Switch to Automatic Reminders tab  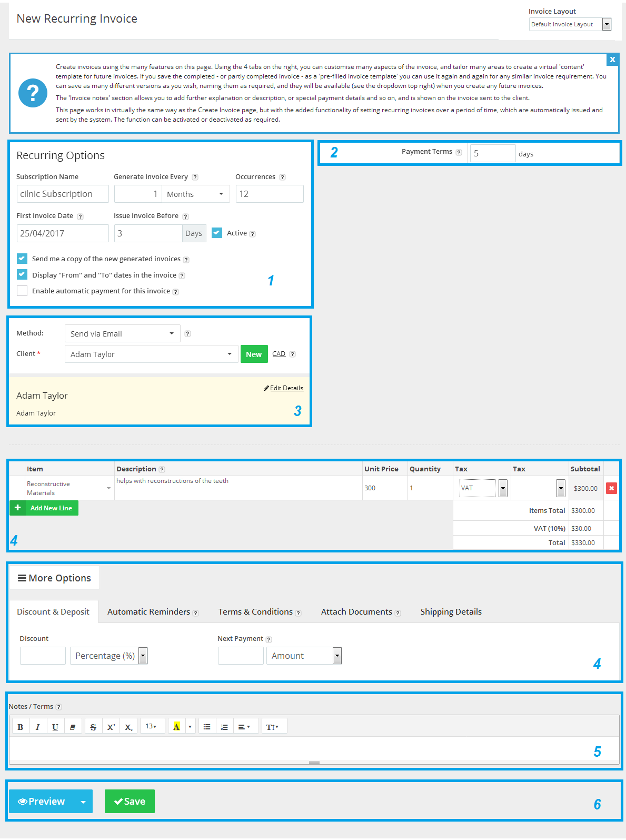click(153, 611)
